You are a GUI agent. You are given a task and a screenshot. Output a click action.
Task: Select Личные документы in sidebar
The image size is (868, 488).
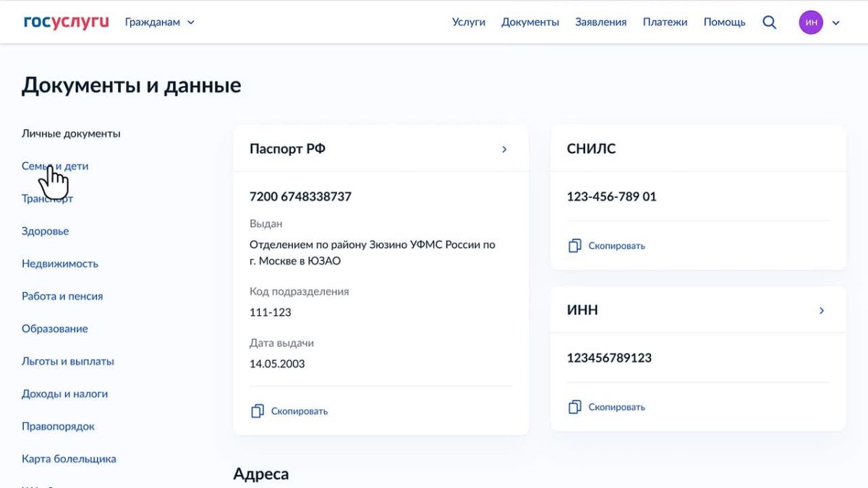click(71, 134)
